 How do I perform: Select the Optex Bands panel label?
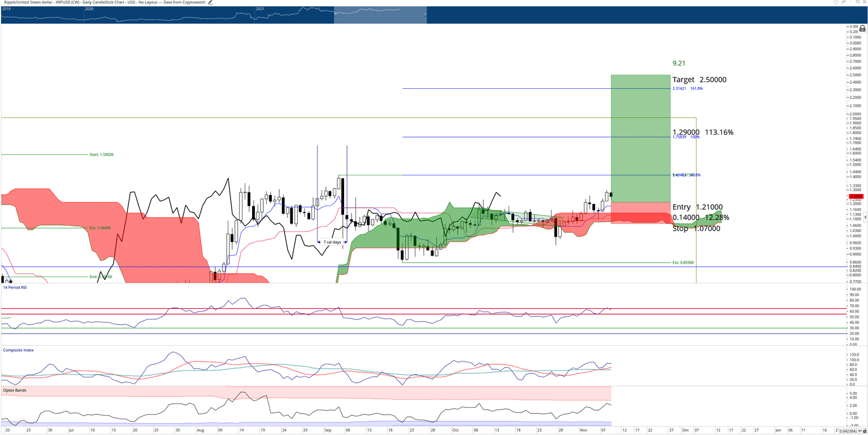tap(15, 390)
